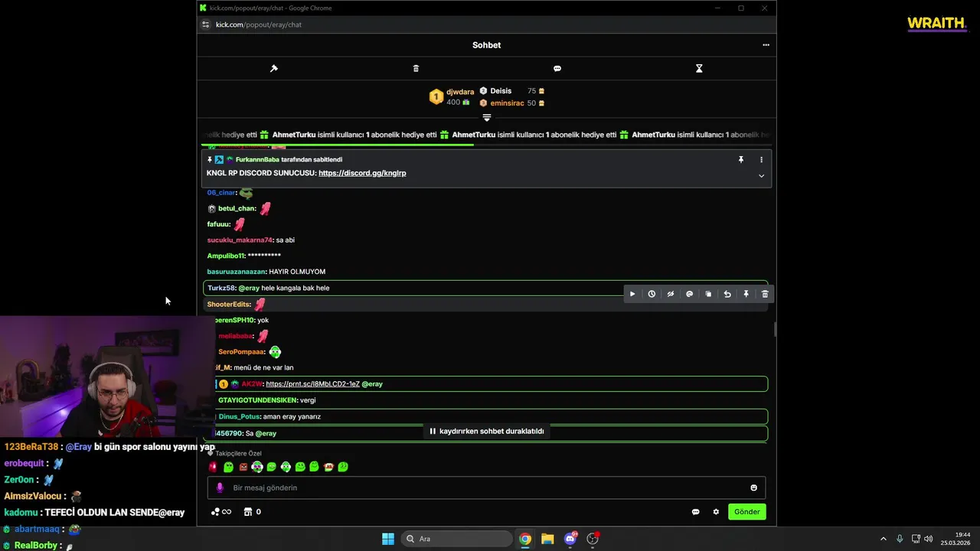Open Discord from the taskbar

coord(570,539)
